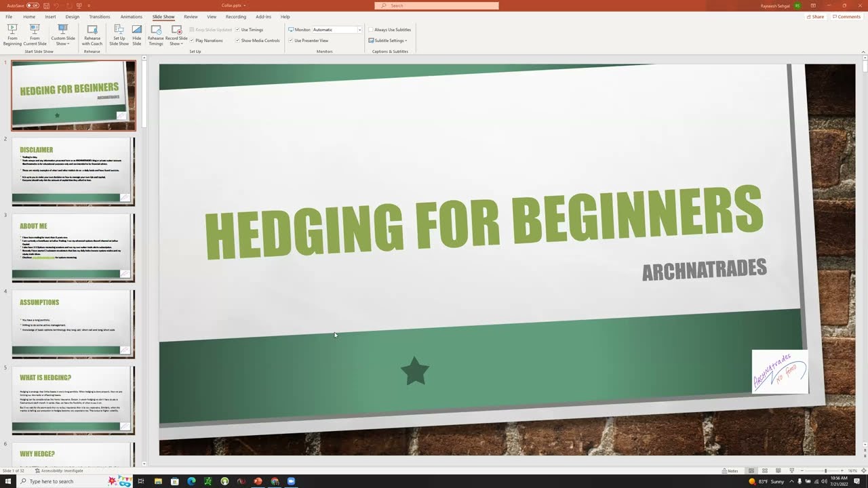Click Fit slide to current window icon
The width and height of the screenshot is (868, 488).
(863, 470)
